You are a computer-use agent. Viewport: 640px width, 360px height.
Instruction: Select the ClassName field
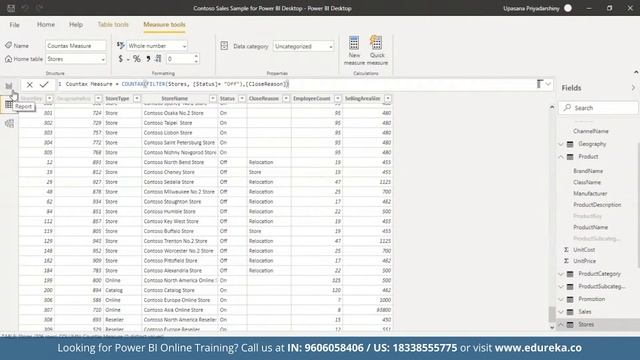[587, 182]
